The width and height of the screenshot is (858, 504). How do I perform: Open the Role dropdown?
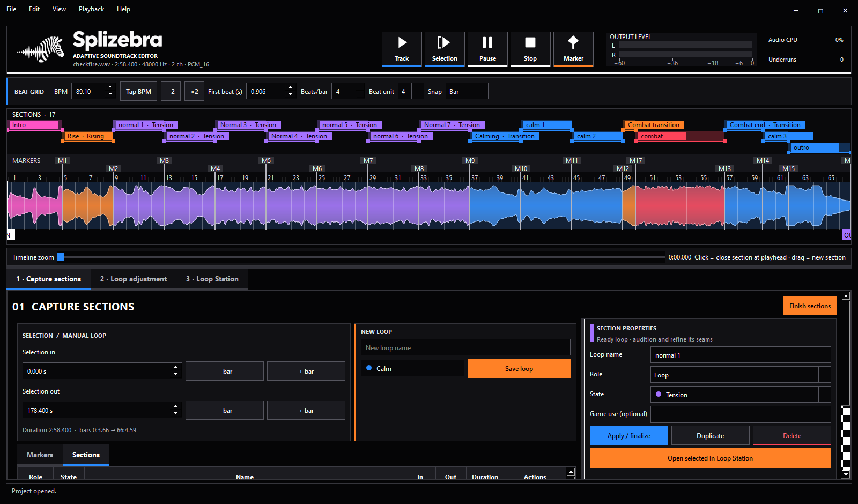click(741, 375)
